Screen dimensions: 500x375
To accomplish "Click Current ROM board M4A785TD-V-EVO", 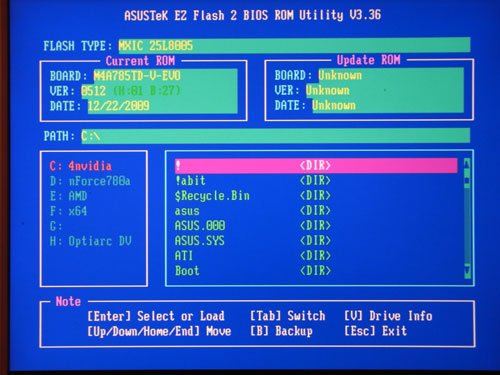I will click(137, 76).
